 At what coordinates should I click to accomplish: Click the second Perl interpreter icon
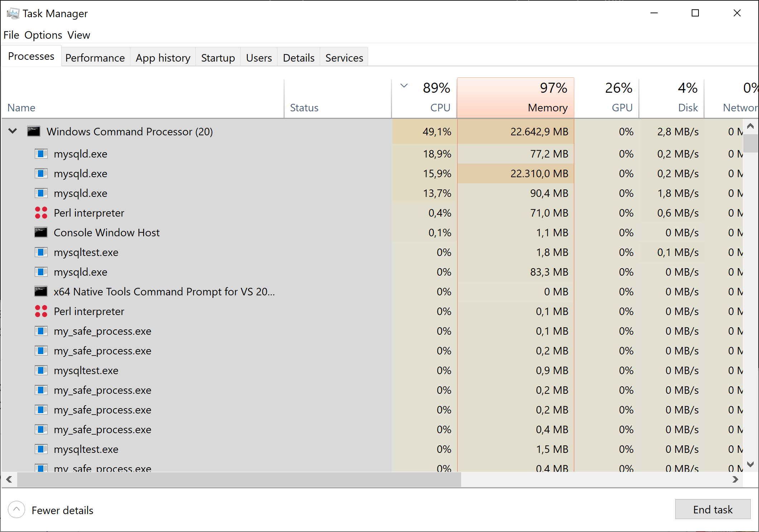(x=41, y=311)
